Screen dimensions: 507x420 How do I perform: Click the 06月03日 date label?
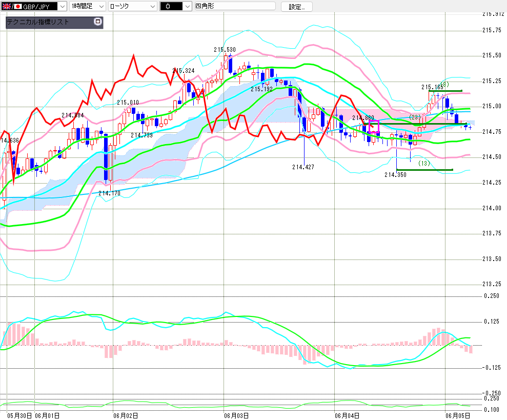pos(236,416)
